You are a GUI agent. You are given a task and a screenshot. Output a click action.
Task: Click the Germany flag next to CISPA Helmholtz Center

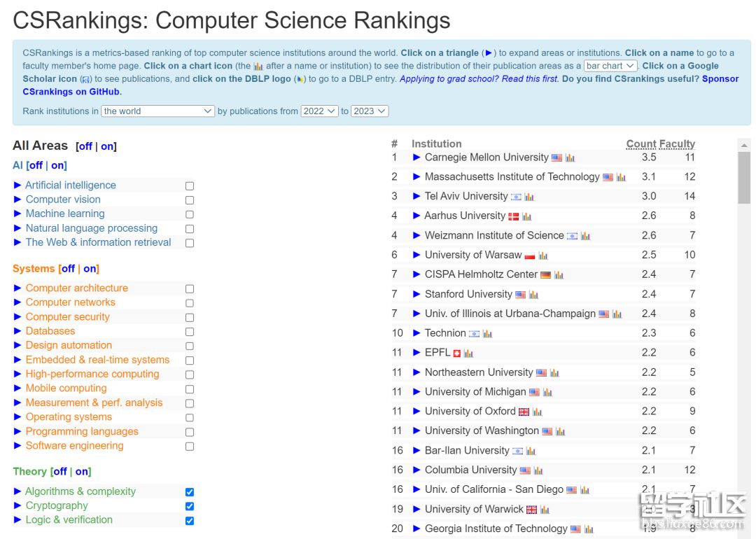point(546,275)
